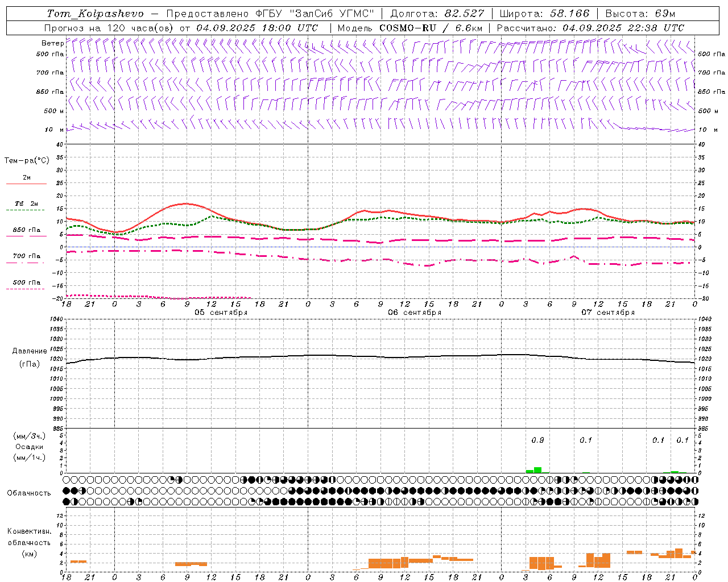Image resolution: width=728 pixels, height=582 pixels.
Task: Click the dashed legend line under Td 2м
Action: [x=25, y=210]
